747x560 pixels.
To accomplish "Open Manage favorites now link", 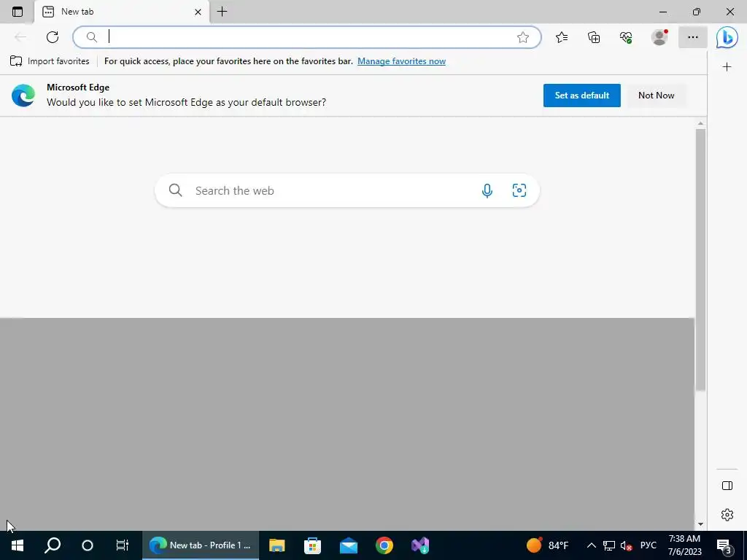I will point(402,61).
